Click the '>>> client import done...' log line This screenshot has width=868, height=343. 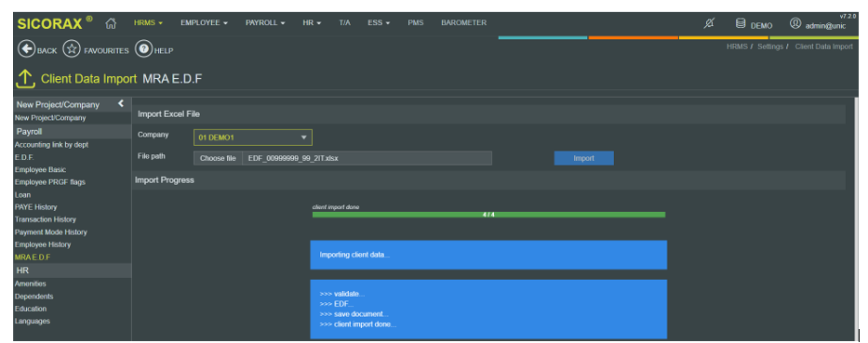click(x=358, y=324)
